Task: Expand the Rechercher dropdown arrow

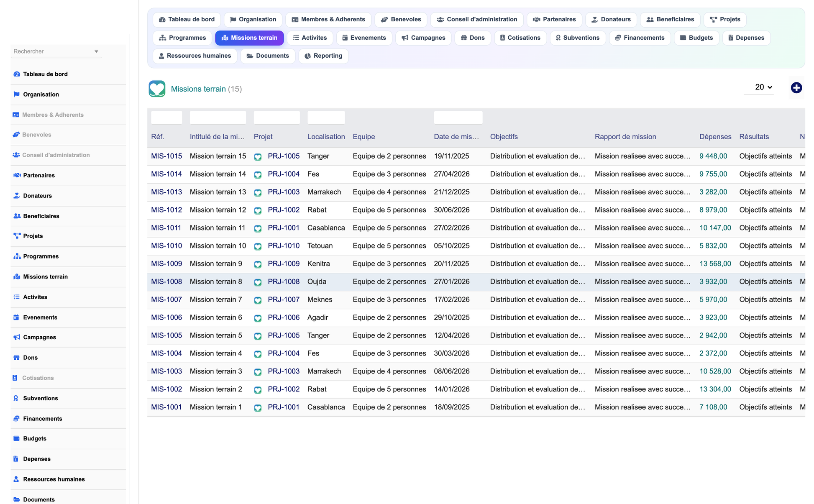Action: coord(96,51)
